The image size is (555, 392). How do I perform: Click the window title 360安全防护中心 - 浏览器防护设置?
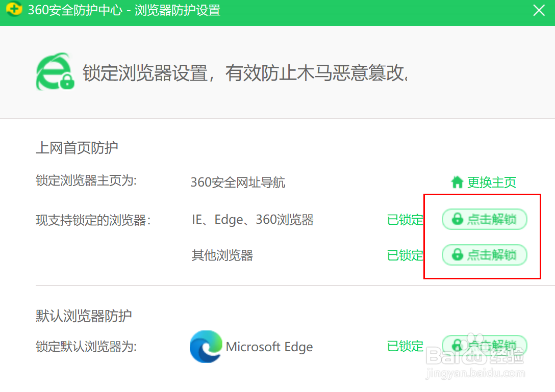click(124, 10)
